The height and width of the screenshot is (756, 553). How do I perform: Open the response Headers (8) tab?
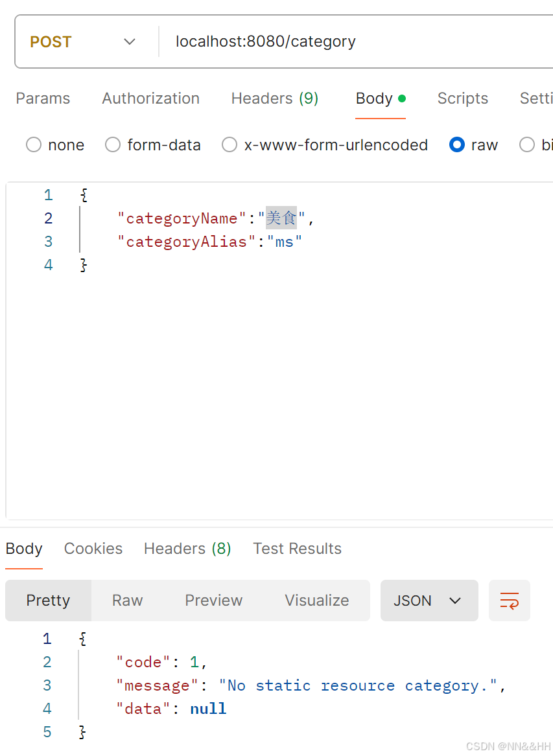[x=187, y=549]
